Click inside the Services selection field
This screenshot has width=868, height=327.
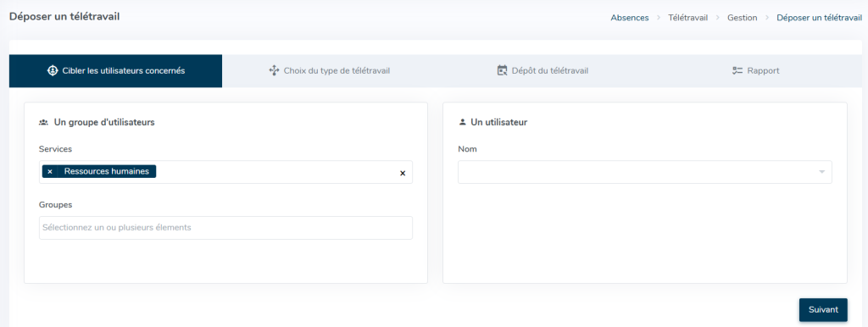click(225, 172)
